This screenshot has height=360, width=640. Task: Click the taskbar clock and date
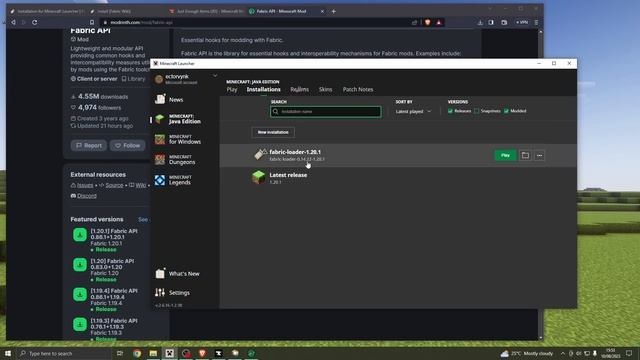pyautogui.click(x=611, y=353)
